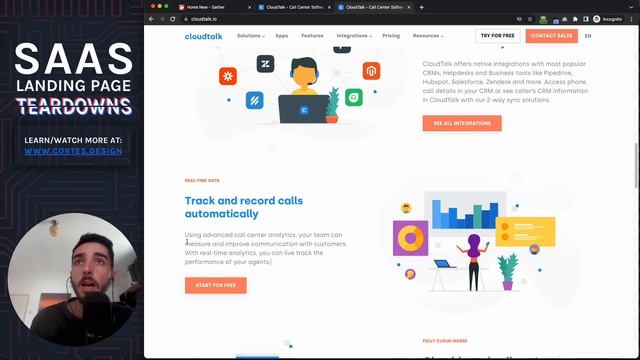Click the Incognito profile indicator

click(x=608, y=19)
